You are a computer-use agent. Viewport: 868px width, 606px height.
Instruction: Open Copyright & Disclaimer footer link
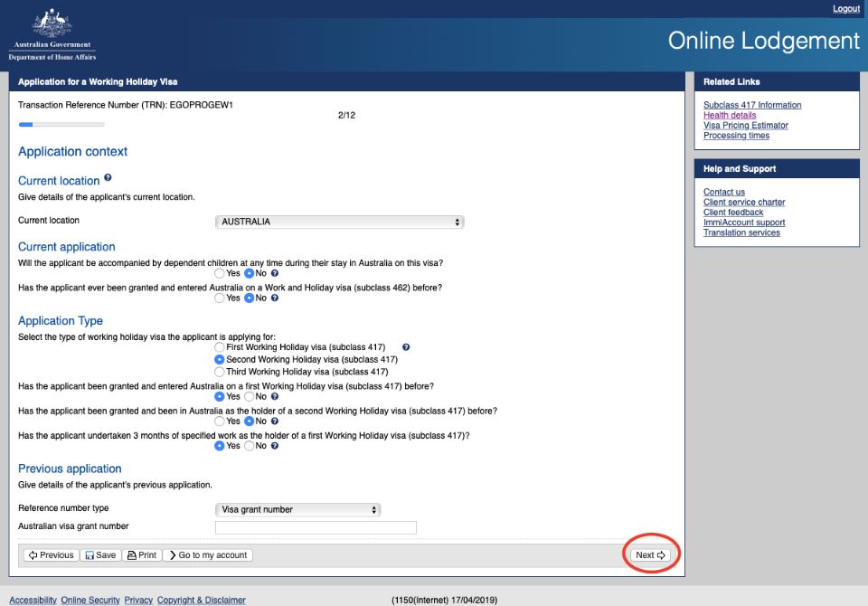coord(201,600)
